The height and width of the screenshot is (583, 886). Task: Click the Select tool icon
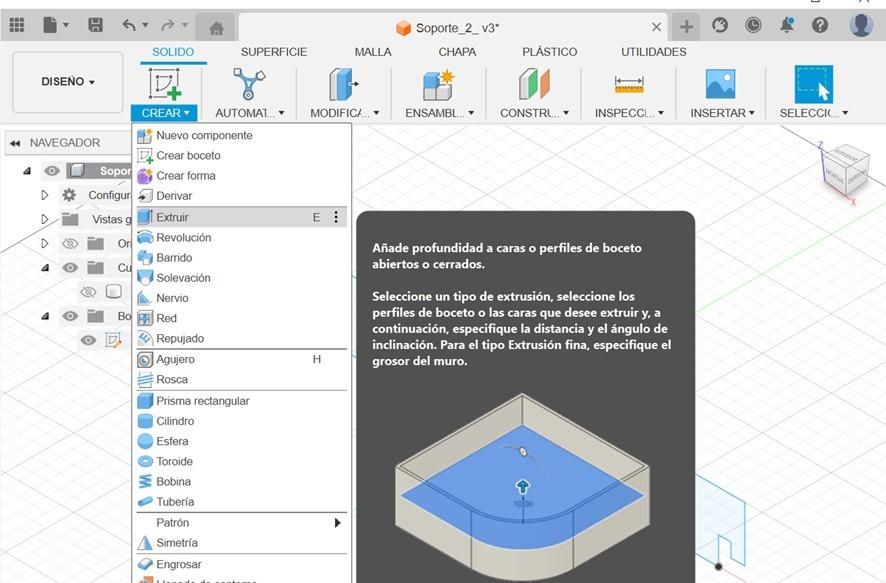coord(814,84)
